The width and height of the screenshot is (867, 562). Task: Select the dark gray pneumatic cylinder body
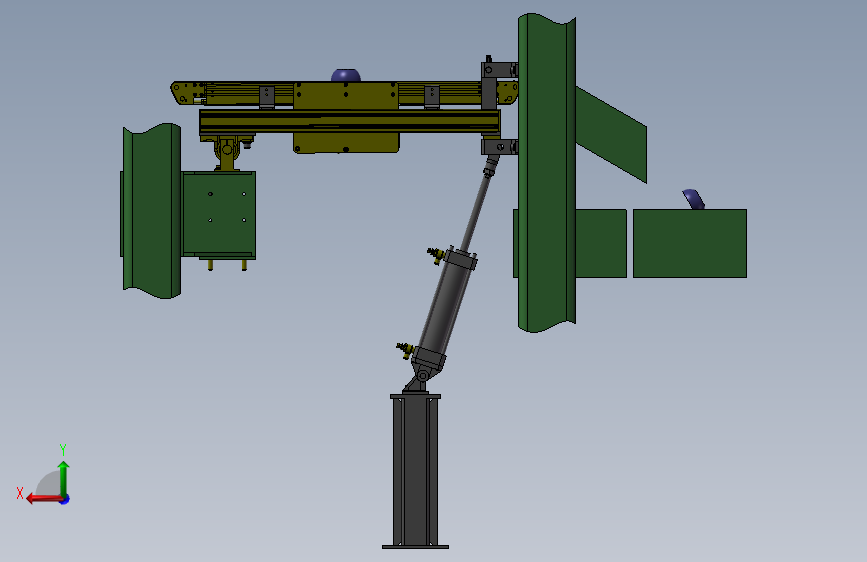pyautogui.click(x=446, y=305)
